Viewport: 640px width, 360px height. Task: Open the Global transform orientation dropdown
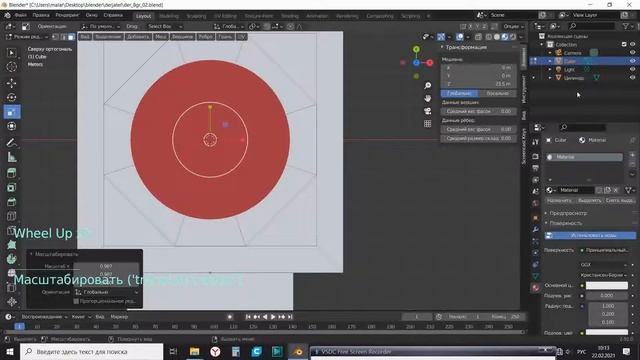[229, 26]
